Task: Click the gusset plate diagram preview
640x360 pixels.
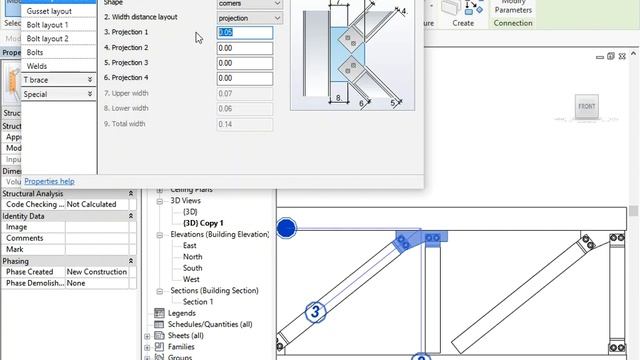Action: coord(352,55)
